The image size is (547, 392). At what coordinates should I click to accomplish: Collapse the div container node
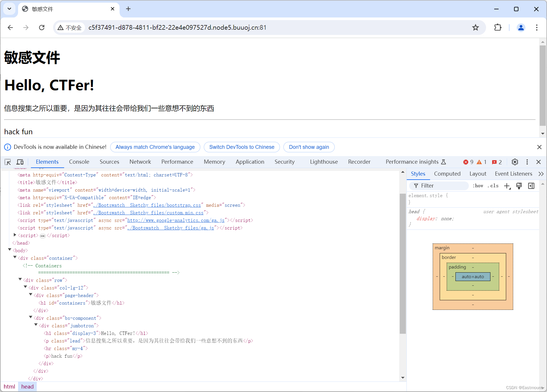[x=15, y=257]
